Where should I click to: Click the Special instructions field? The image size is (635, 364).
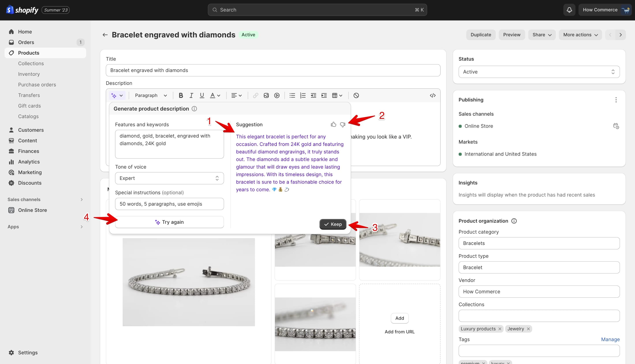tap(169, 204)
